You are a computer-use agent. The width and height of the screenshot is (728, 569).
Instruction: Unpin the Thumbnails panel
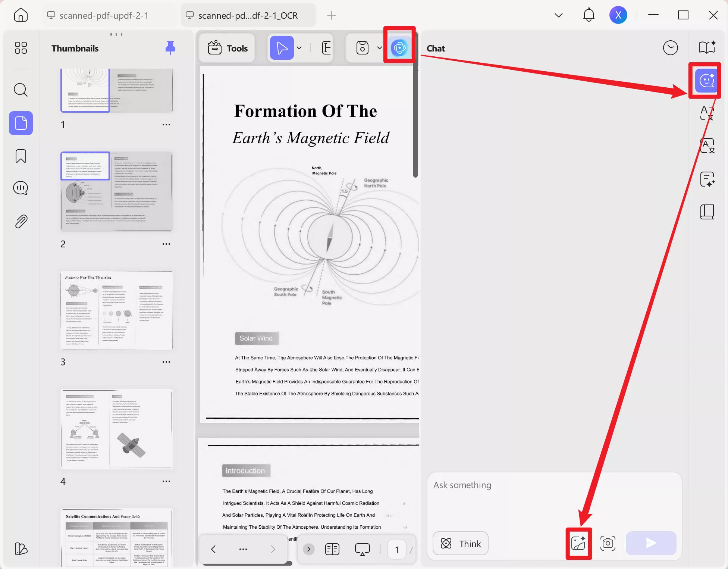tap(170, 48)
